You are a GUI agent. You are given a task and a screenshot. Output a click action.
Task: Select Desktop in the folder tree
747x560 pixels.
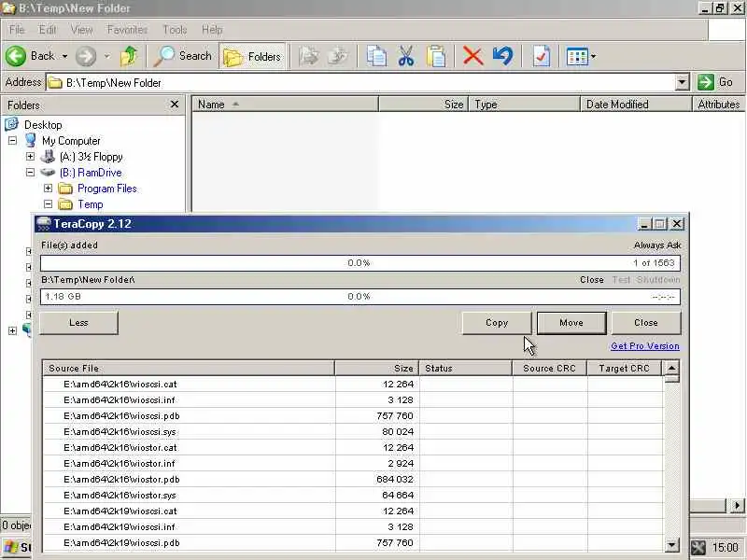(43, 125)
